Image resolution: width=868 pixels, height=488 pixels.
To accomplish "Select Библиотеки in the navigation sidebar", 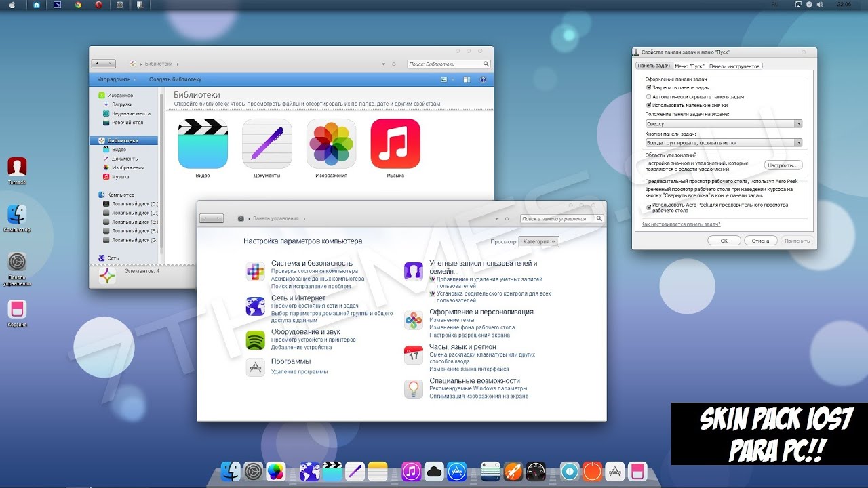I will 123,140.
